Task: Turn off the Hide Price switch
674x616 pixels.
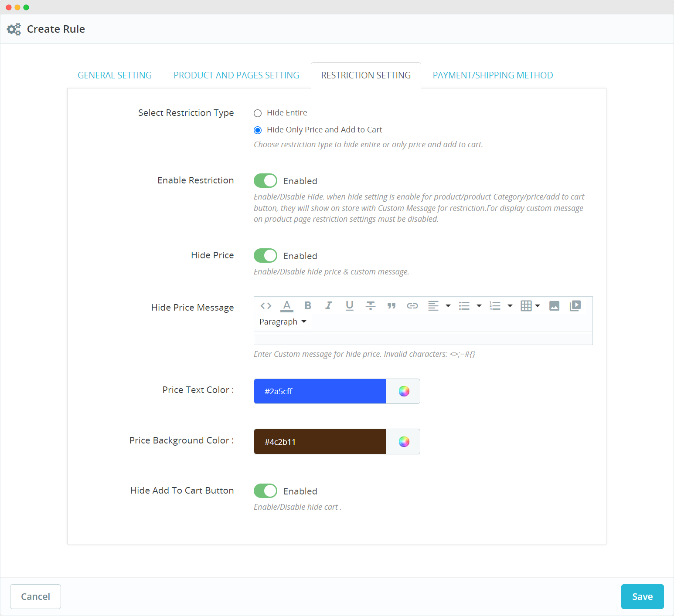Action: [x=266, y=256]
